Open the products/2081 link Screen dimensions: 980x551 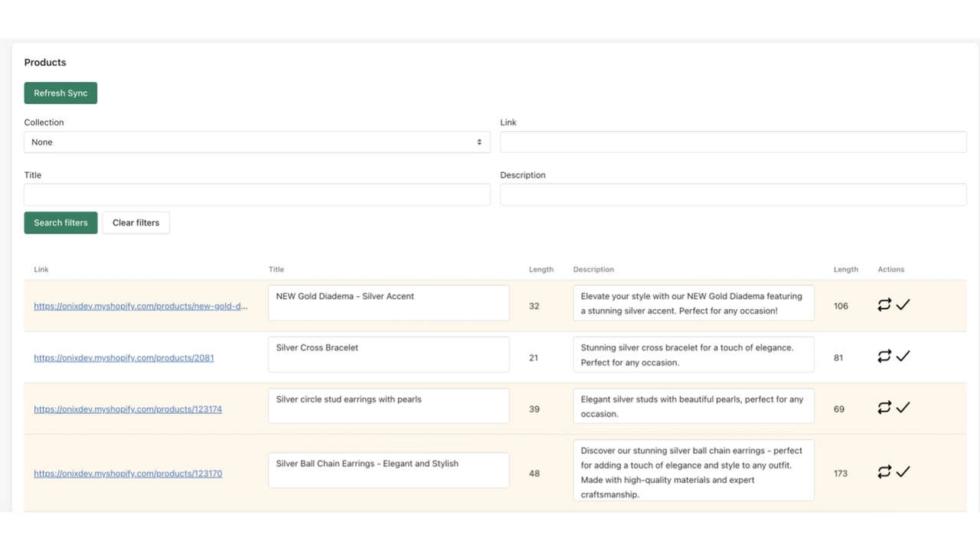coord(124,357)
